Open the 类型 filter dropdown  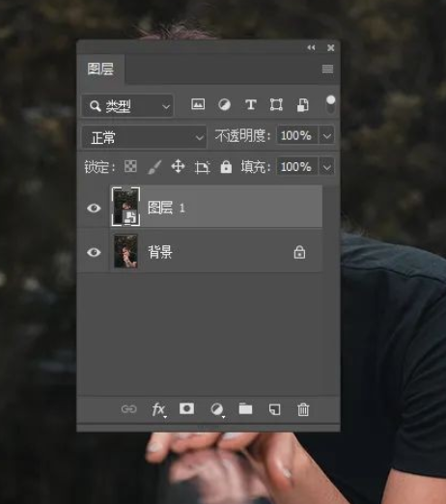point(127,105)
